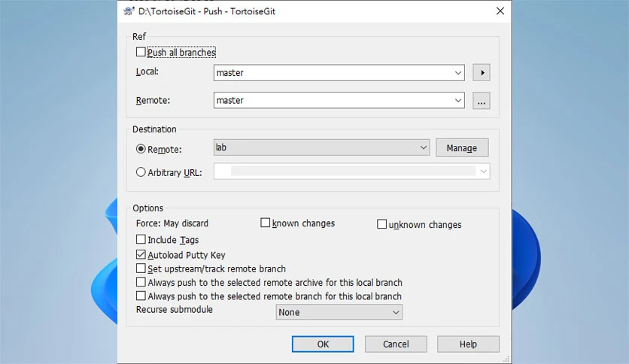Open the Recurse submodule dropdown set to None
Screen dimensions: 629x364
coord(339,312)
